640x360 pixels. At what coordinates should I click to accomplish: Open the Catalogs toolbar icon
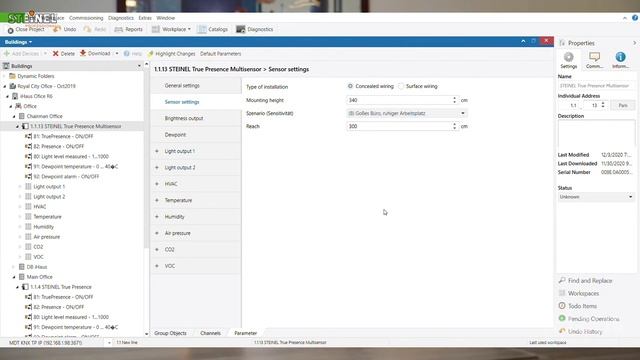pyautogui.click(x=202, y=29)
